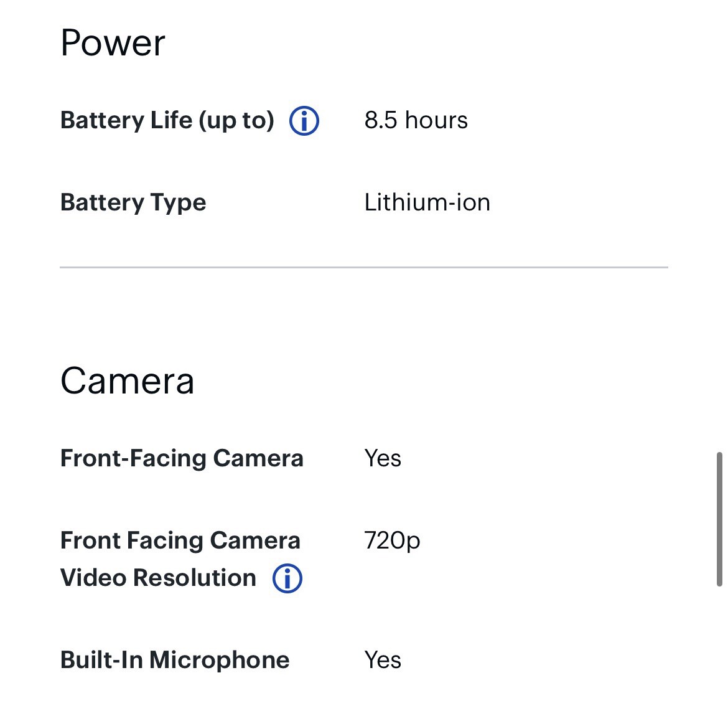Image resolution: width=728 pixels, height=721 pixels.
Task: Click the Built-In Microphone label
Action: point(175,660)
